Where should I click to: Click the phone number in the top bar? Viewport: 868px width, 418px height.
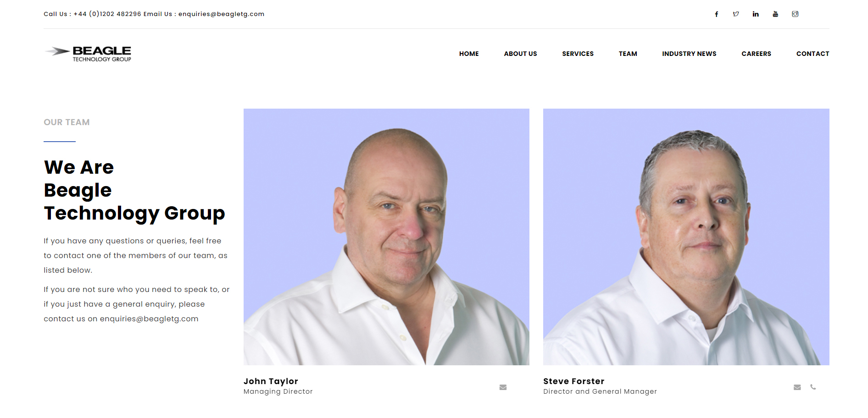click(x=107, y=14)
